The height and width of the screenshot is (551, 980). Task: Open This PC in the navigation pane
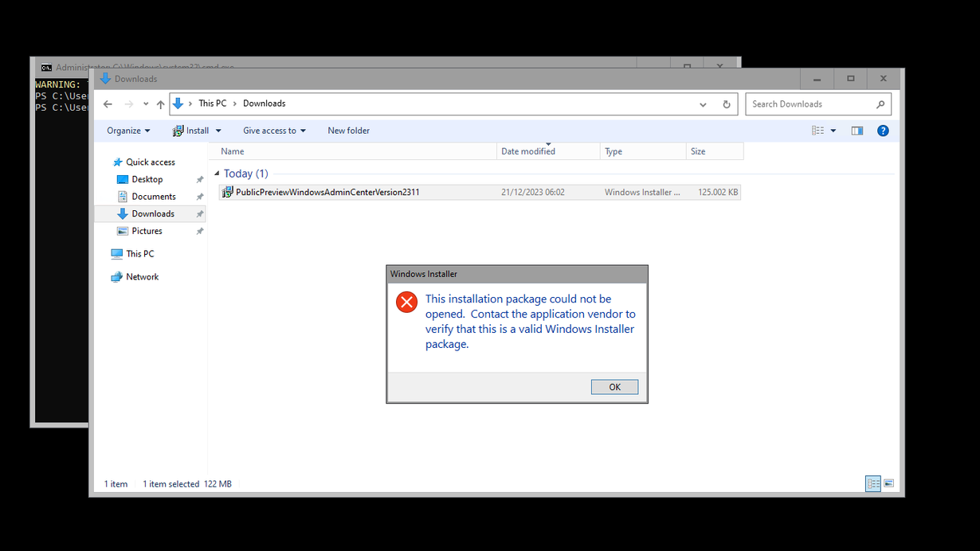coord(139,254)
